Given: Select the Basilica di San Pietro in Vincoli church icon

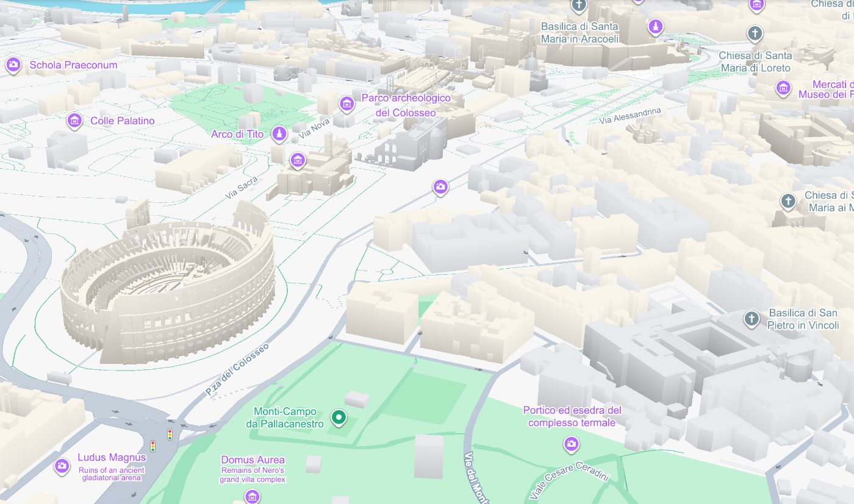Looking at the screenshot, I should 752,318.
